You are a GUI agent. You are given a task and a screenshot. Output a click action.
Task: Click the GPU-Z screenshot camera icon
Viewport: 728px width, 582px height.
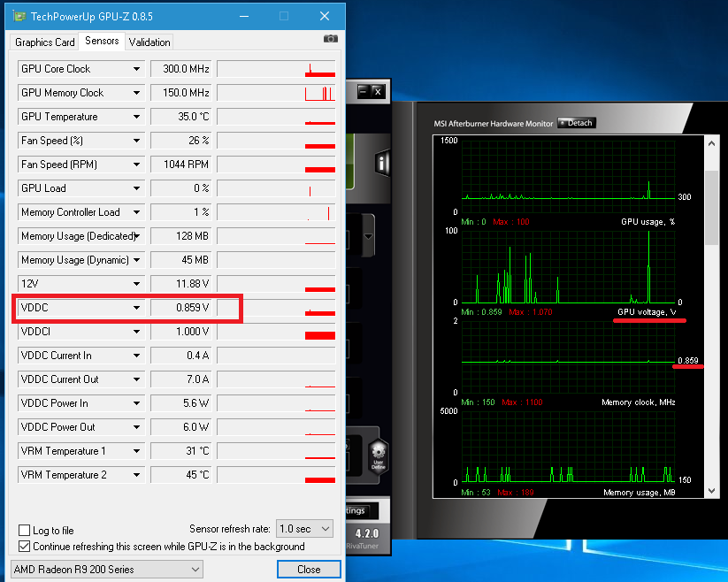[x=330, y=39]
